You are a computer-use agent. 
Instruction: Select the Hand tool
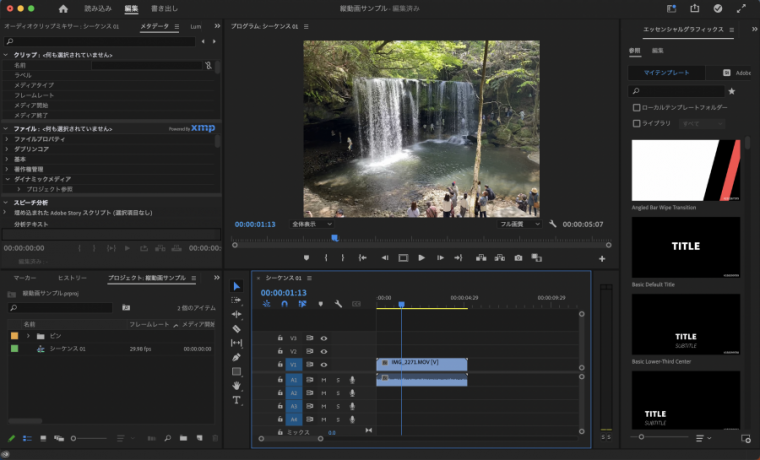[x=236, y=385]
